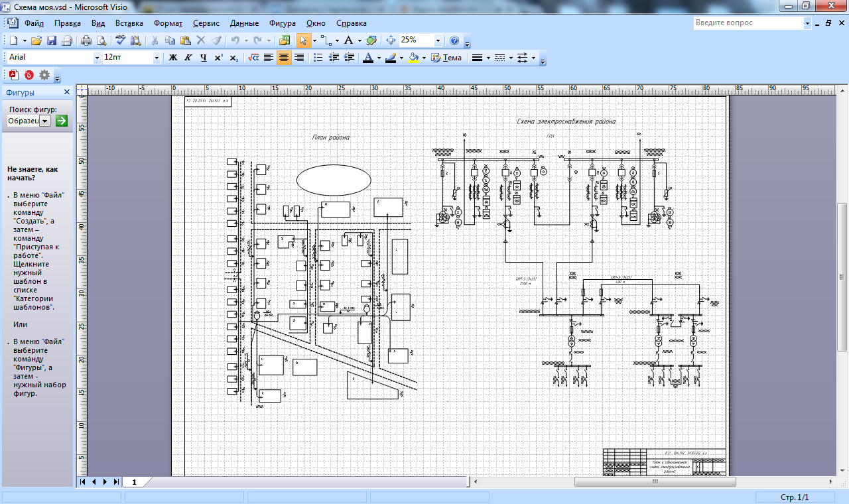
Task: Go to the next page arrow
Action: tap(105, 482)
